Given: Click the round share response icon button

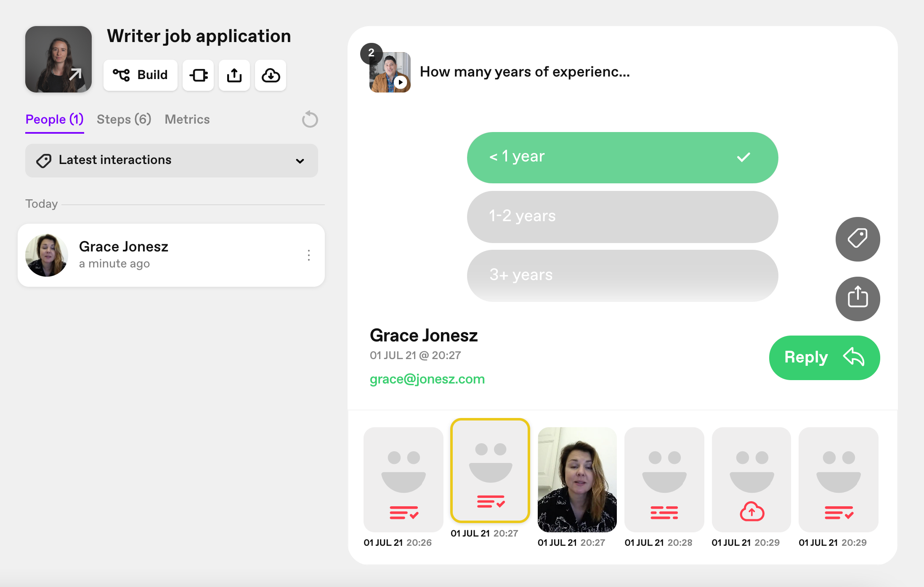Looking at the screenshot, I should [858, 299].
